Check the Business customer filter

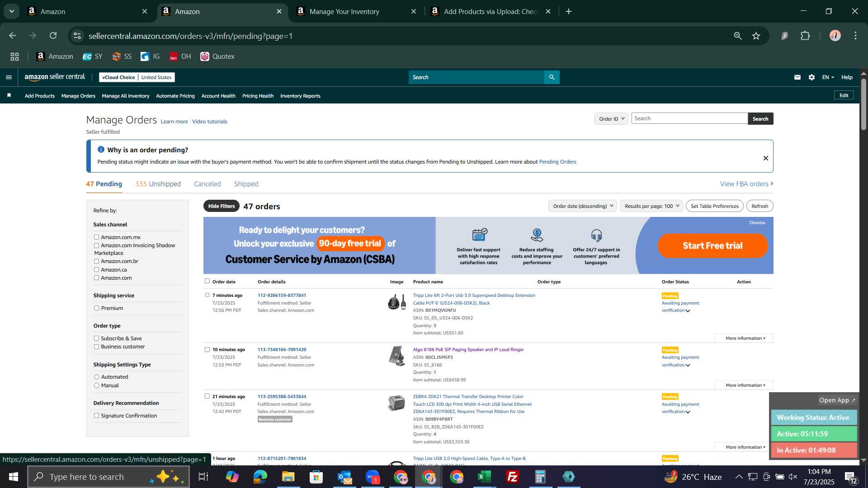click(x=96, y=347)
